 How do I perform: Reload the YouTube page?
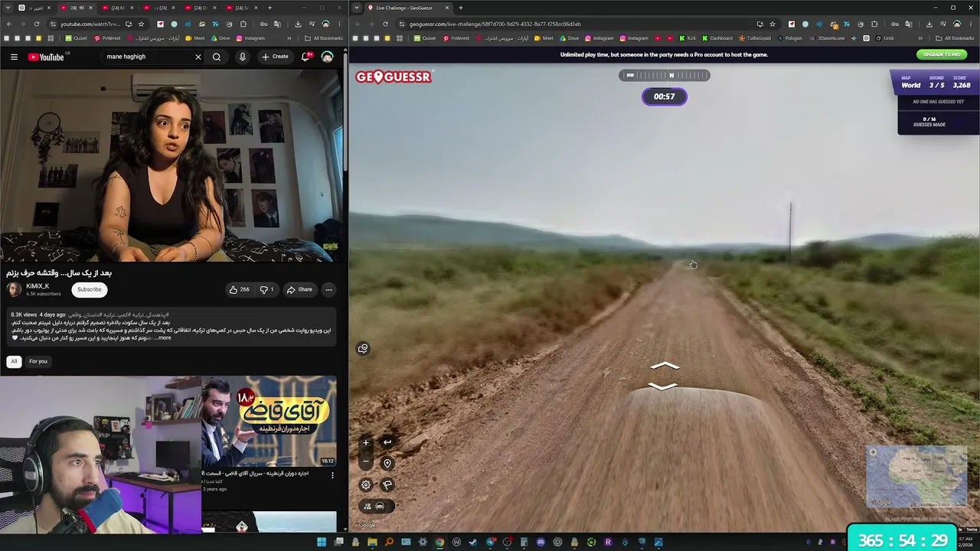click(35, 24)
